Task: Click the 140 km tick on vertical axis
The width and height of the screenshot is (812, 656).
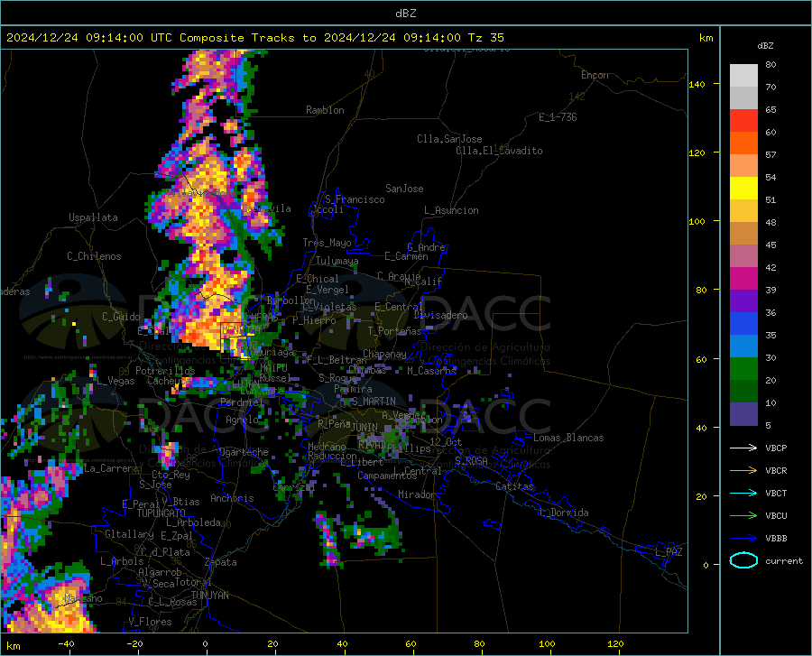Action: (697, 84)
